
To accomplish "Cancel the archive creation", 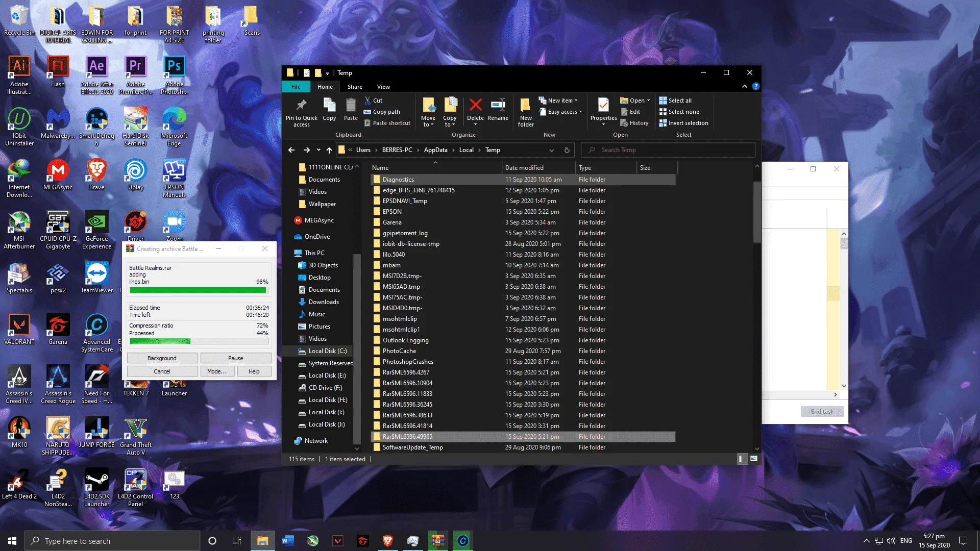I will point(162,371).
